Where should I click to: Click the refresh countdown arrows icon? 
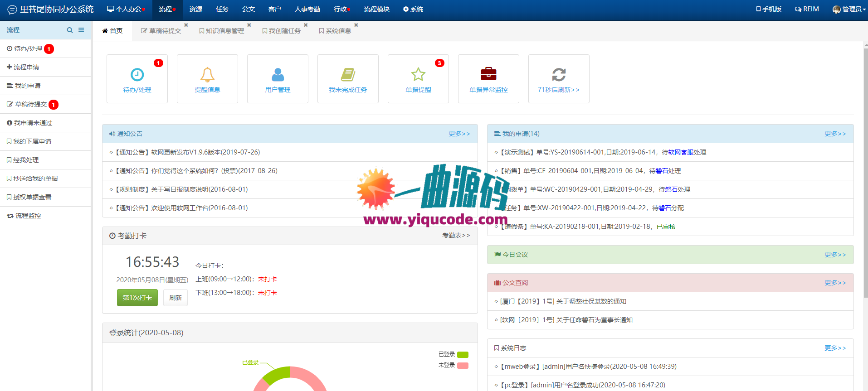[559, 74]
